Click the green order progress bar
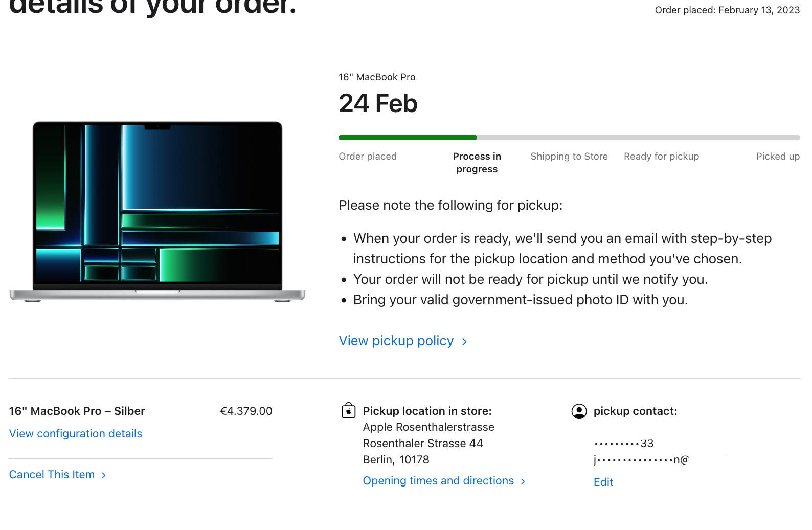Screen dimensions: 812x530 coord(408,138)
